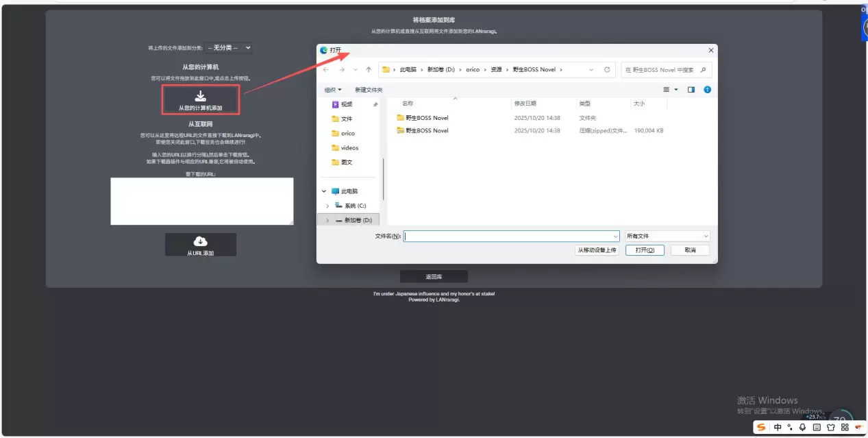Click the Back arrow in file dialog
This screenshot has height=438, width=868.
pos(326,70)
